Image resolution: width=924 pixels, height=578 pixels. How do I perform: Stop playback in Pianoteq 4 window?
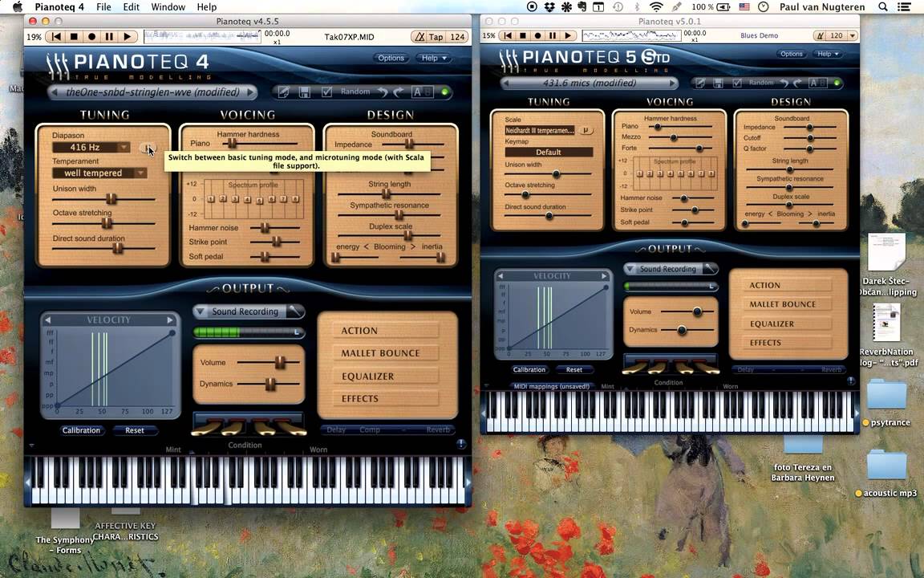tap(74, 37)
